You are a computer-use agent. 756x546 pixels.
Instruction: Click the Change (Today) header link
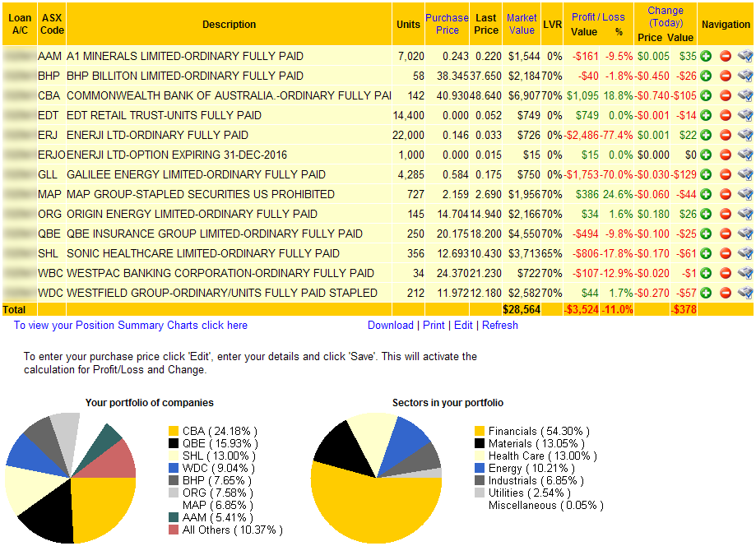(x=666, y=17)
